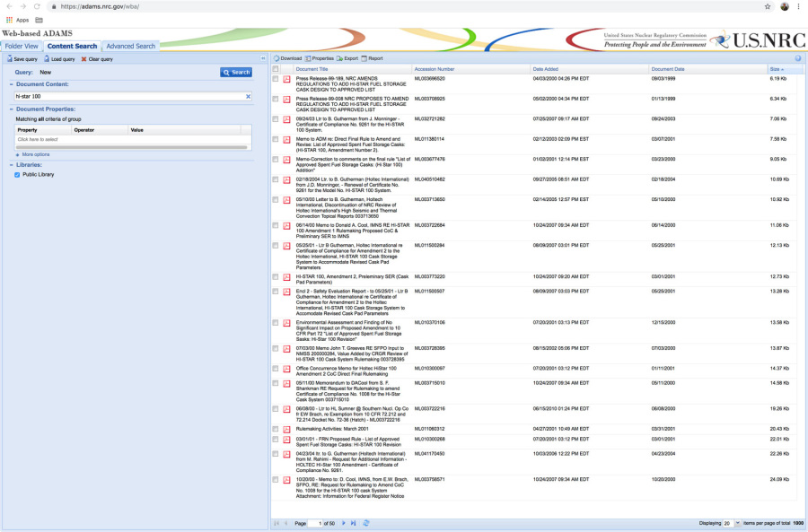This screenshot has height=532, width=808.
Task: Refresh the results list in the pager
Action: coord(366,523)
